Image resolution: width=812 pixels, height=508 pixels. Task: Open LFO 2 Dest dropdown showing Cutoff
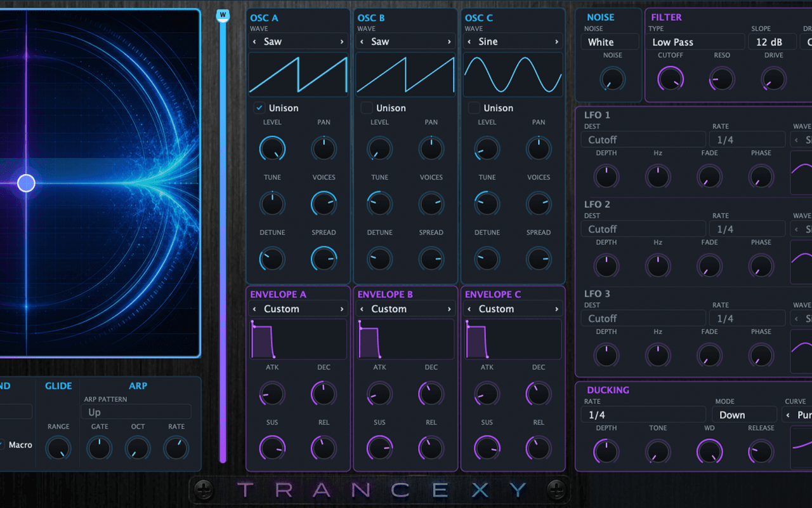tap(643, 229)
